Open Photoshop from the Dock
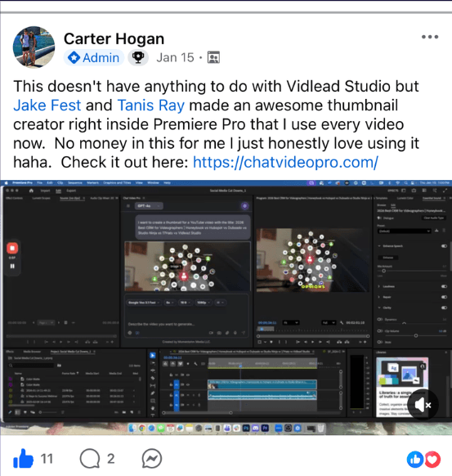 click(246, 428)
